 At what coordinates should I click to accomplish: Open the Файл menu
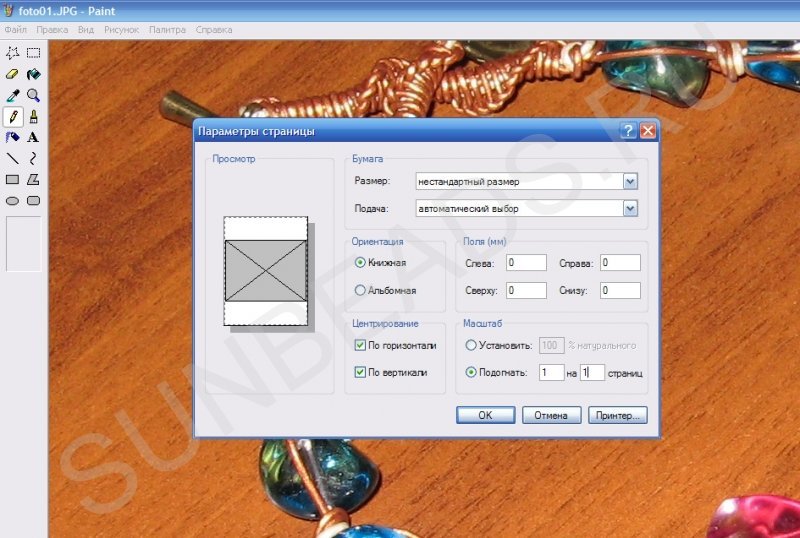[x=15, y=30]
